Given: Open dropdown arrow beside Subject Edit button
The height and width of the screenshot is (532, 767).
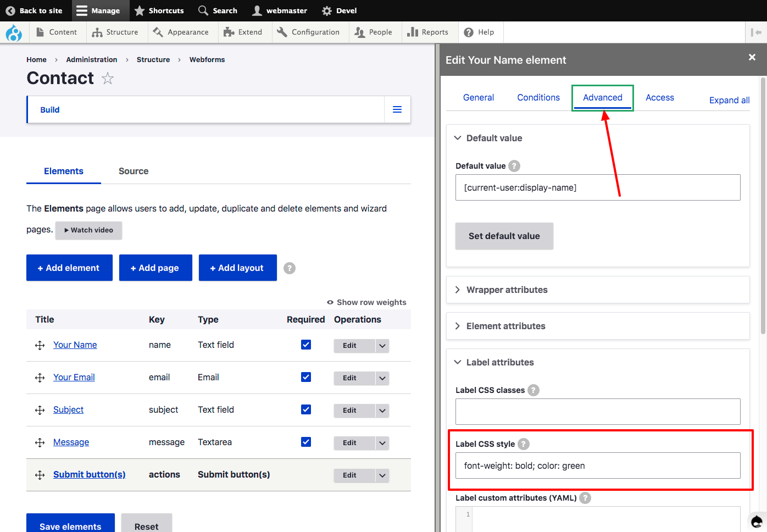Looking at the screenshot, I should [x=382, y=411].
